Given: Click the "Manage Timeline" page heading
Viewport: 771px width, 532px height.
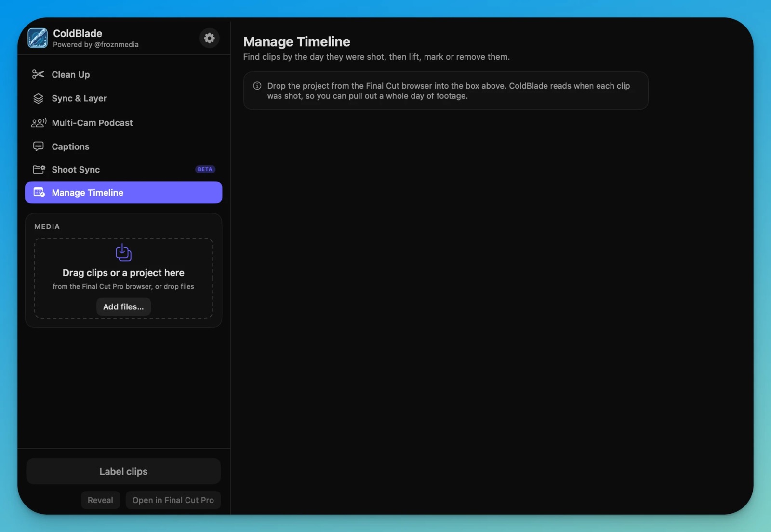Looking at the screenshot, I should 297,42.
